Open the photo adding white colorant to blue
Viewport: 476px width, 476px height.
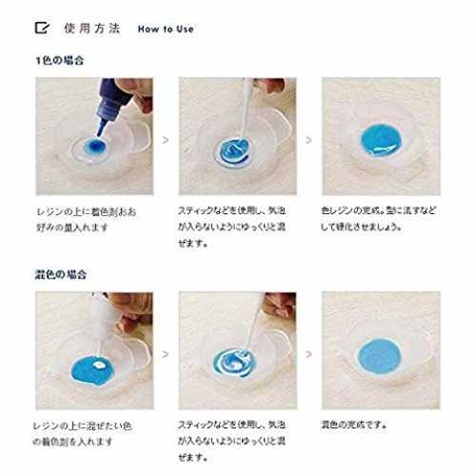[94, 350]
